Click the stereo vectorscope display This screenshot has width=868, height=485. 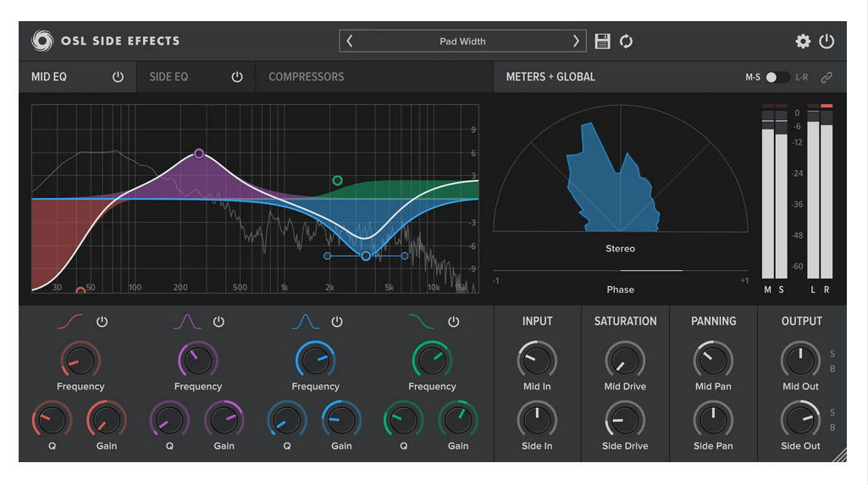click(x=620, y=168)
